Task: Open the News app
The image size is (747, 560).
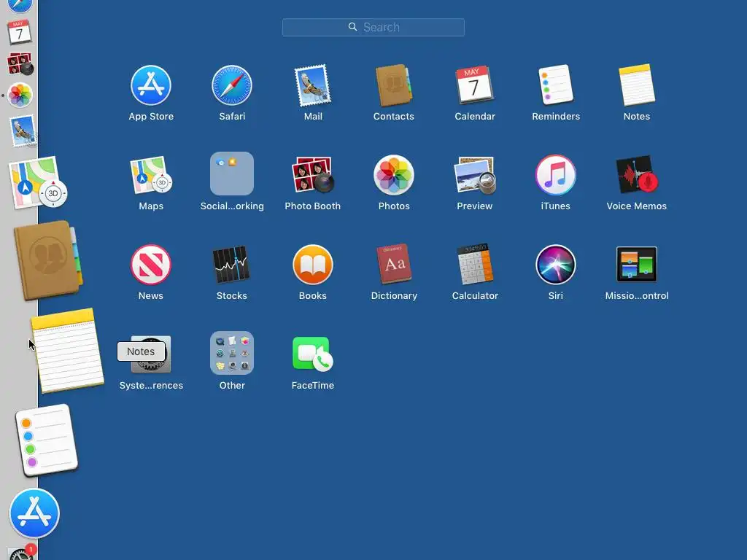Action: pyautogui.click(x=151, y=265)
